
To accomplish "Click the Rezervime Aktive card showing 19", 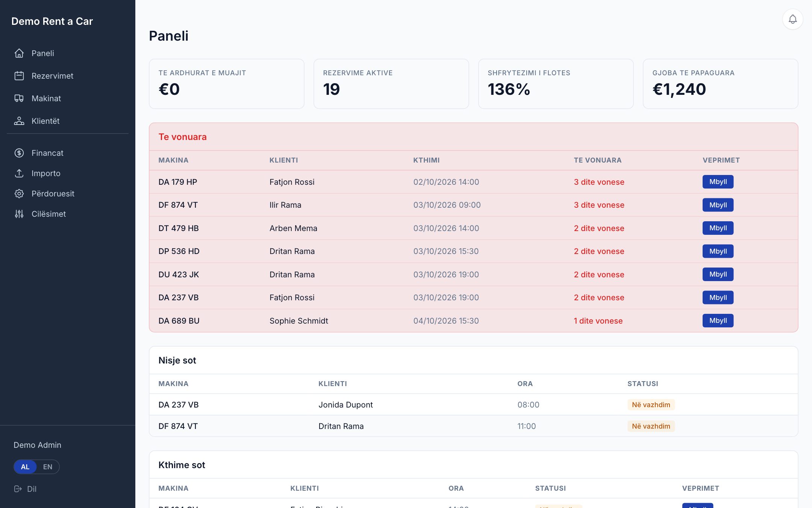I will click(391, 84).
